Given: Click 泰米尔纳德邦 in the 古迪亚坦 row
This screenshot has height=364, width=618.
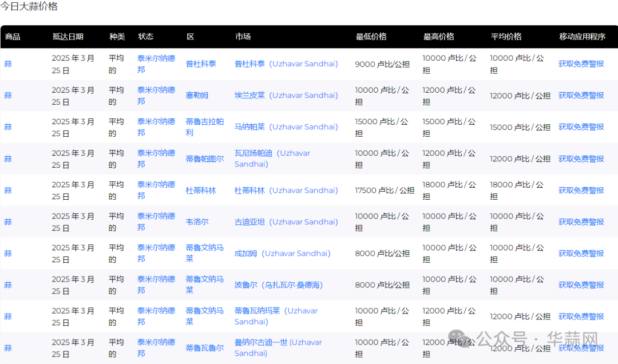Looking at the screenshot, I should [x=156, y=221].
